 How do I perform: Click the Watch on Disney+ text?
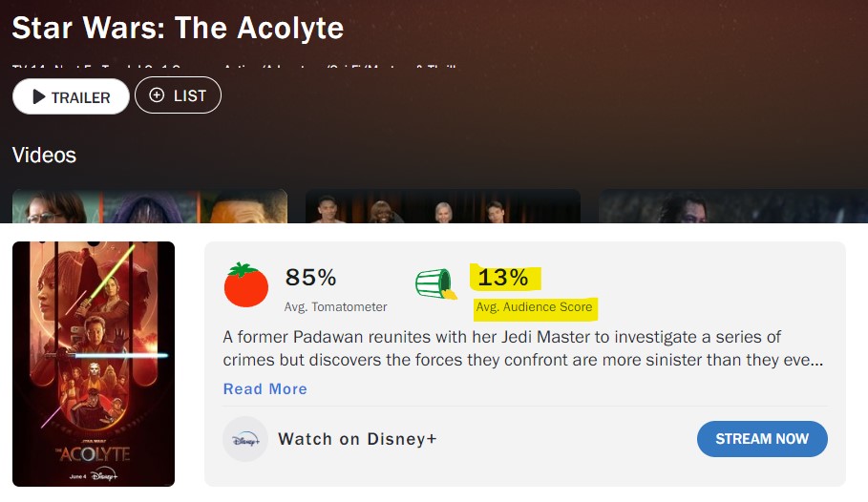357,439
